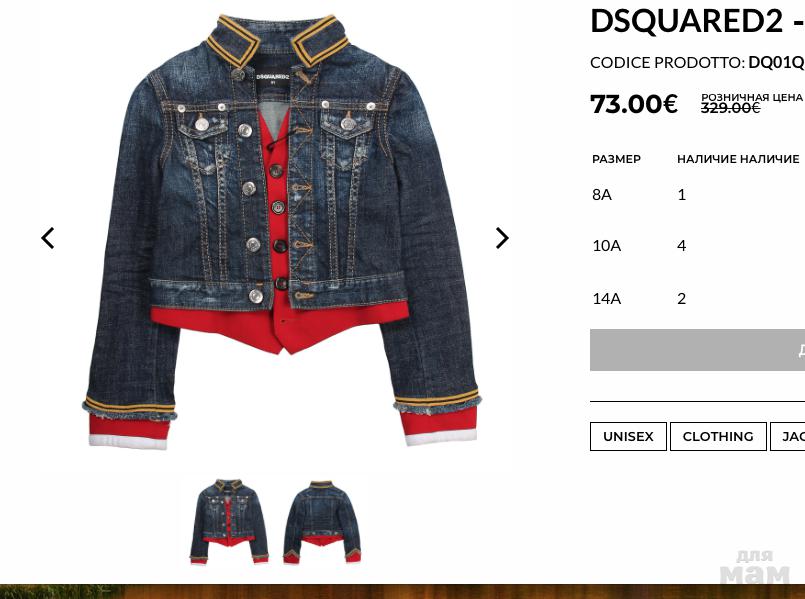Viewport: 805px width, 599px height.
Task: Click the 73.00€ sale price
Action: pyautogui.click(x=634, y=104)
